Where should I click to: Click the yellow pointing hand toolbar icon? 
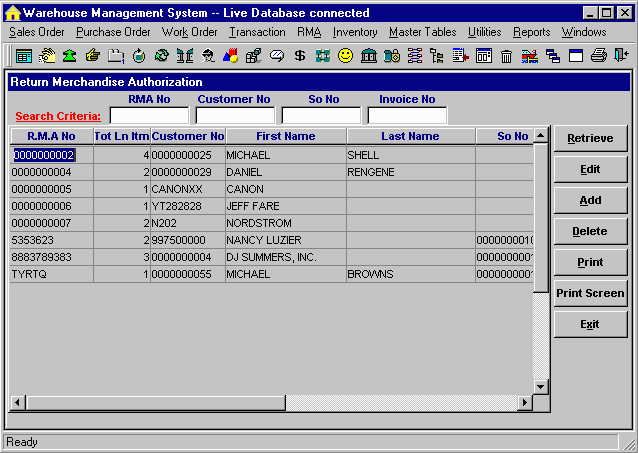point(93,56)
